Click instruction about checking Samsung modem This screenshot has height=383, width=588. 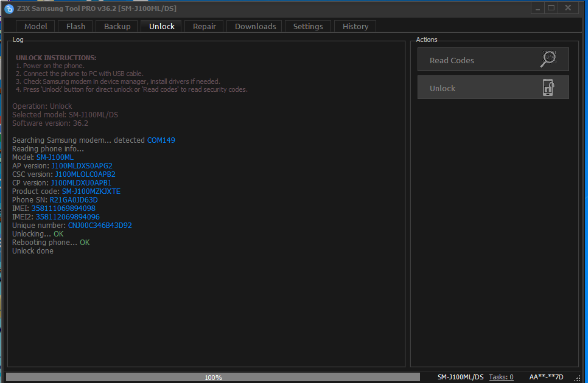(x=118, y=81)
